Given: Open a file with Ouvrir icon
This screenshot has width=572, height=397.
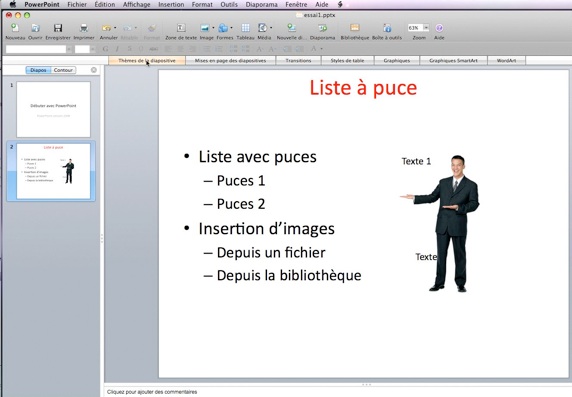Looking at the screenshot, I should [x=35, y=28].
